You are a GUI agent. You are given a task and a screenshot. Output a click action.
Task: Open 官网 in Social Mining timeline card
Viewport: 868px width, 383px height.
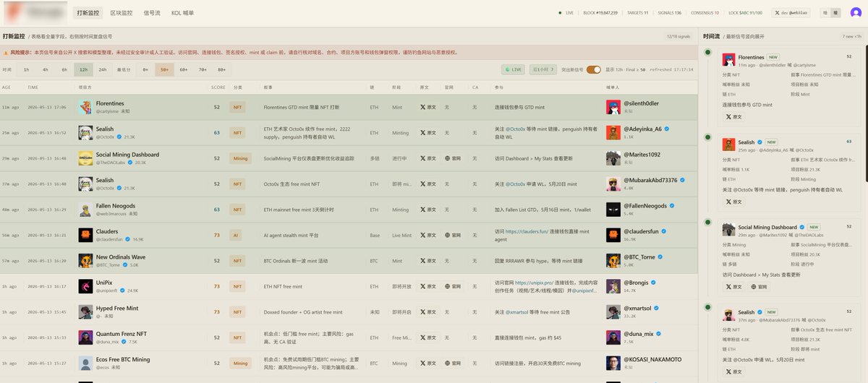[759, 287]
